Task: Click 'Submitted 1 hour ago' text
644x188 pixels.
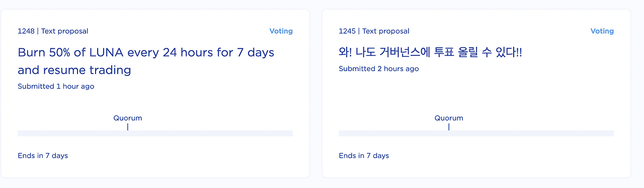Action: [x=56, y=86]
